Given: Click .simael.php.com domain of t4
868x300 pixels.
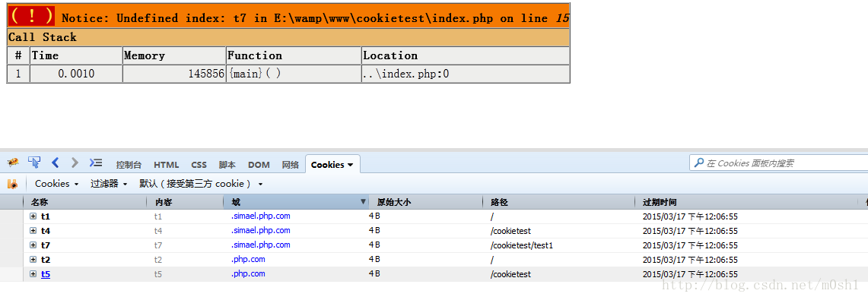Looking at the screenshot, I should [261, 230].
